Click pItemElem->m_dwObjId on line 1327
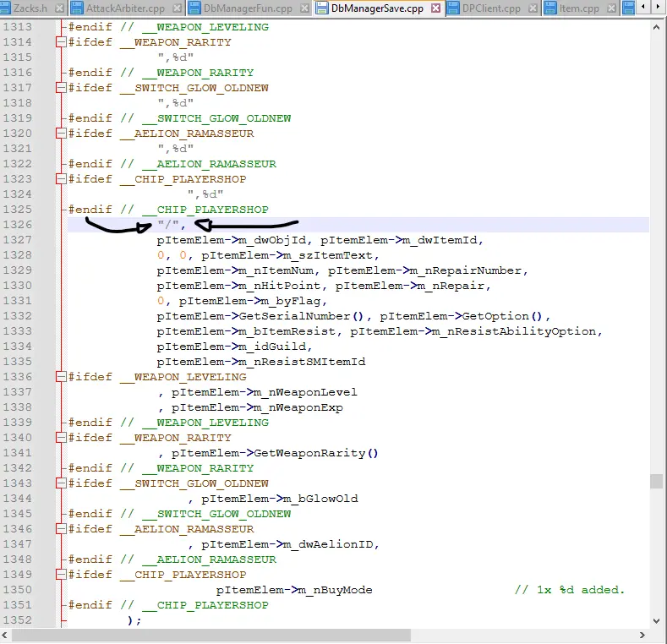Image resolution: width=667 pixels, height=644 pixels. click(x=231, y=240)
